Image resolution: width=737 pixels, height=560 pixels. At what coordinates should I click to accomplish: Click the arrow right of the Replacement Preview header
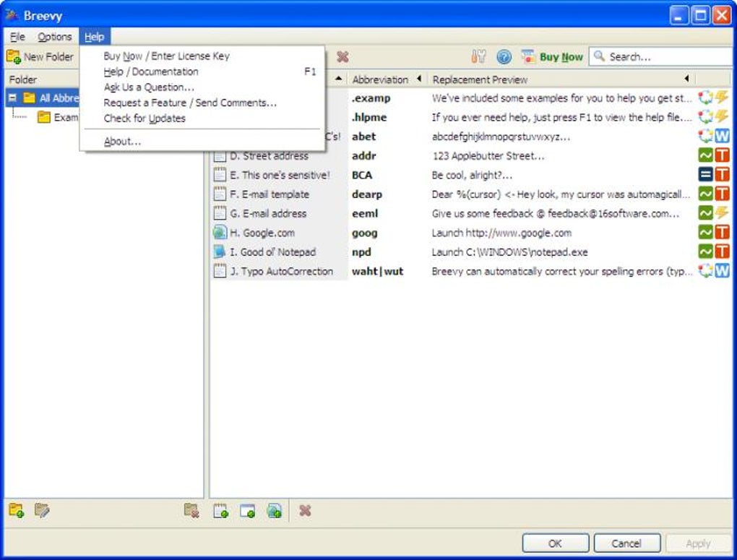pyautogui.click(x=686, y=79)
